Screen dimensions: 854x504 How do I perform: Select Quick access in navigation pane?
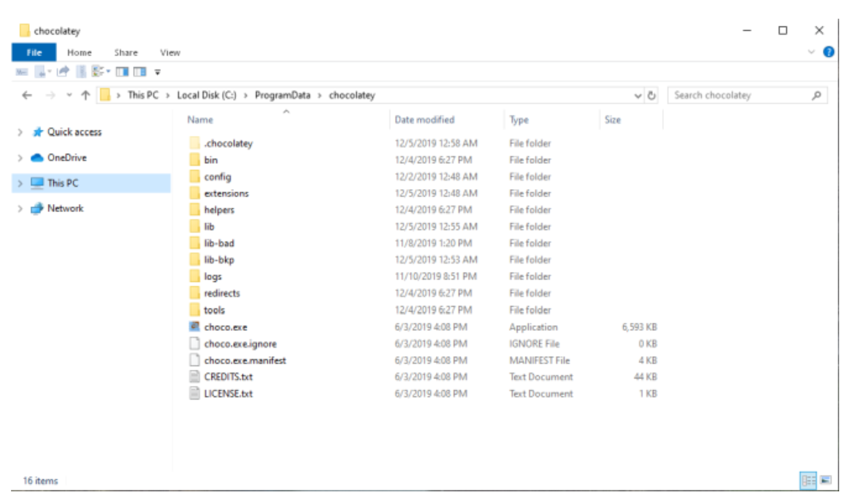coord(74,132)
